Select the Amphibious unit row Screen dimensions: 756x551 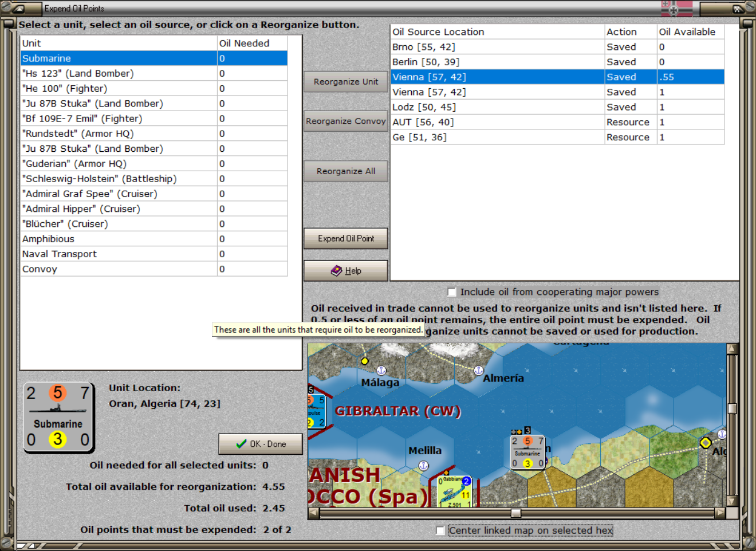coord(153,239)
